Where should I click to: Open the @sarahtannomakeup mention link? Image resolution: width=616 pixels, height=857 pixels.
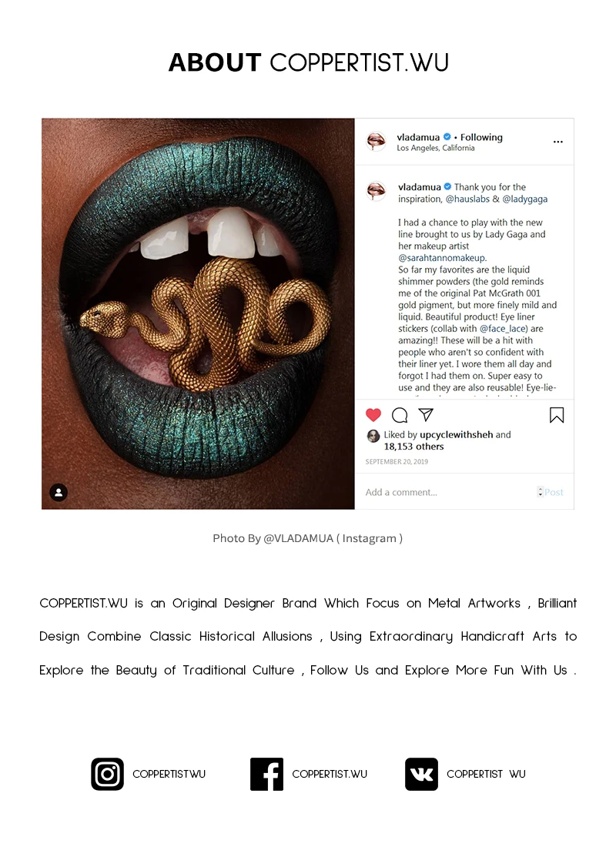[442, 258]
